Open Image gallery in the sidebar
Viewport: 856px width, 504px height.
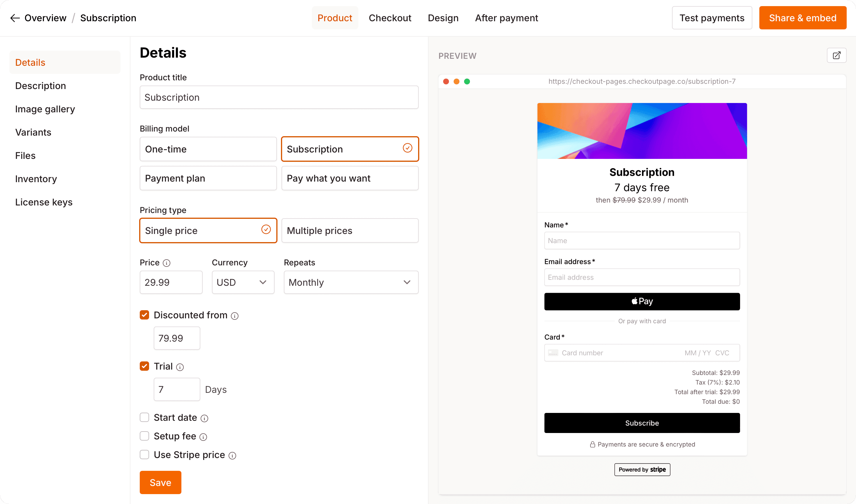pos(45,109)
